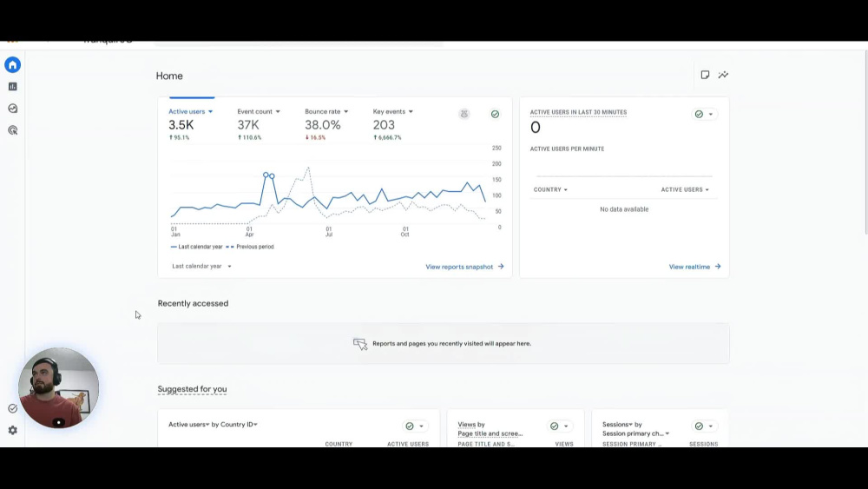The height and width of the screenshot is (489, 868).
Task: Open the realtime card check status dropdown
Action: coord(704,114)
